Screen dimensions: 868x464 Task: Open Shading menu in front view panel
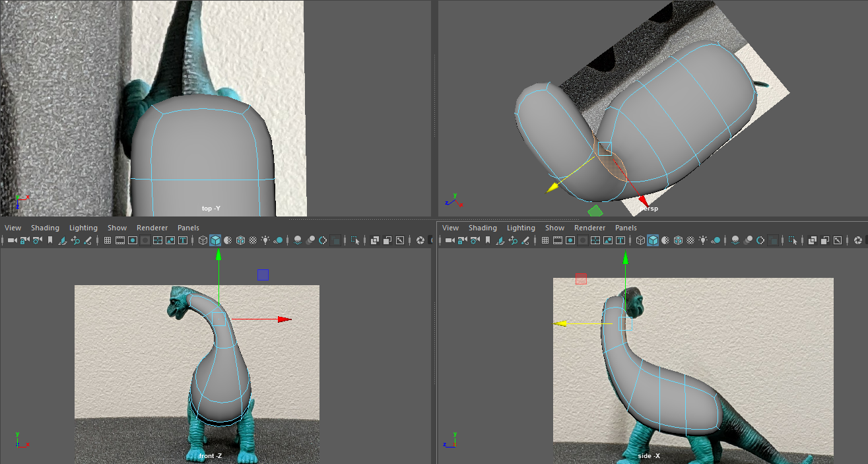45,228
